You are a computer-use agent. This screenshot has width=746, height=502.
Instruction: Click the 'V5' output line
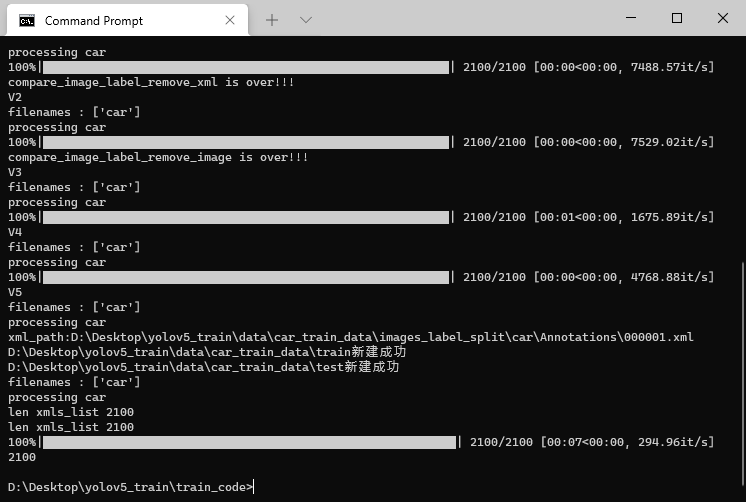click(15, 292)
